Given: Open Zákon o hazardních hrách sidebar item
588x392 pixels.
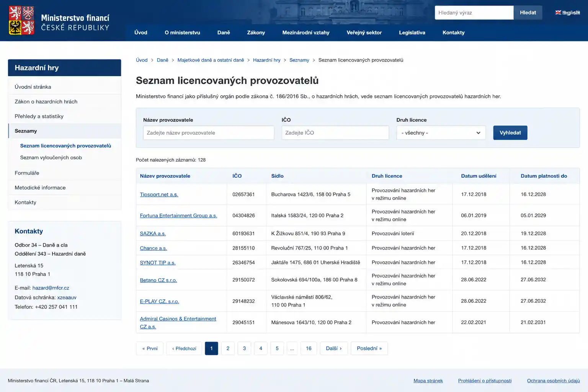Looking at the screenshot, I should pyautogui.click(x=65, y=101).
